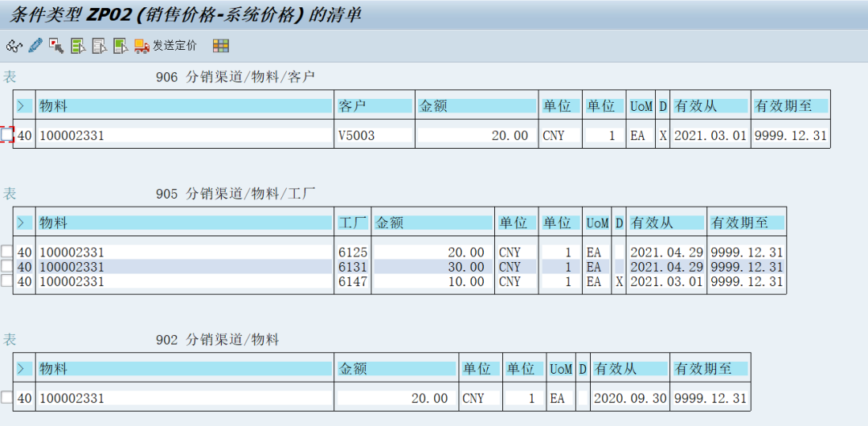Click customer cell V5003
This screenshot has height=426, width=868.
(x=375, y=135)
